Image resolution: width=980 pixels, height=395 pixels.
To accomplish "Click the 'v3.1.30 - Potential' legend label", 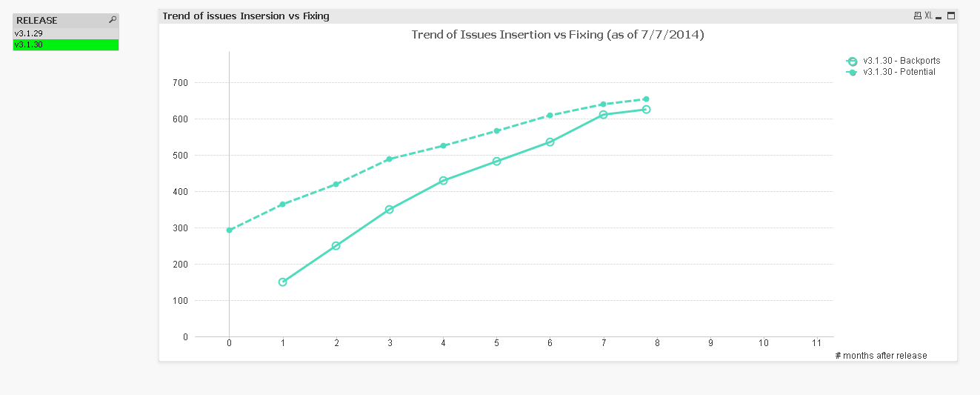I will 899,72.
